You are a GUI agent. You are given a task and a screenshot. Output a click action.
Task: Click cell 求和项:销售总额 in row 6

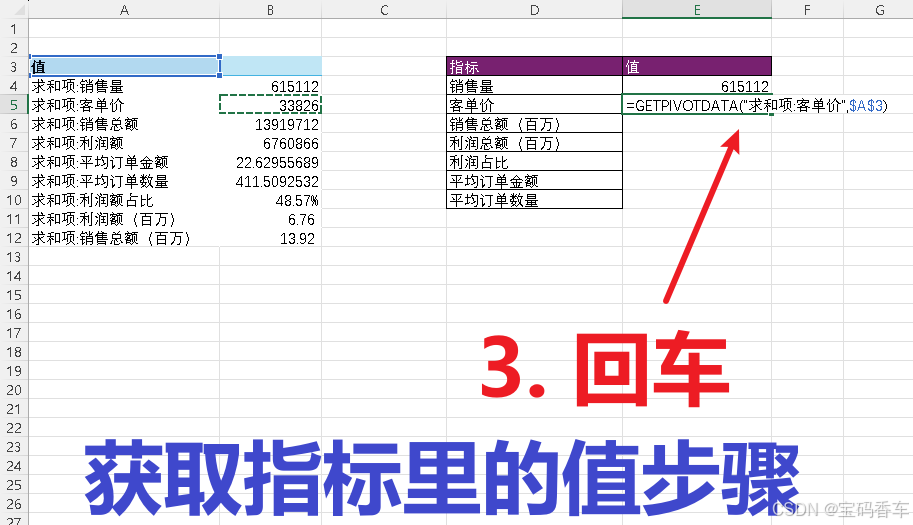point(124,124)
